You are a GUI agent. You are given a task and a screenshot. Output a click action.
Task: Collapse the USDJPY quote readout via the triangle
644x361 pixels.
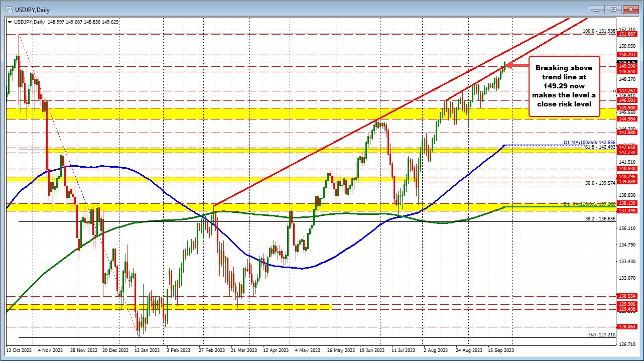point(11,22)
